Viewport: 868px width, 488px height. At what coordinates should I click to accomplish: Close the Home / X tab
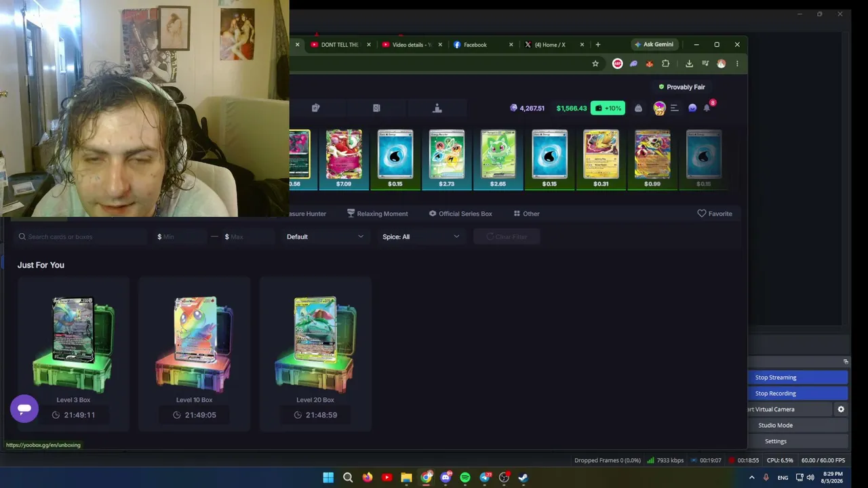point(582,45)
